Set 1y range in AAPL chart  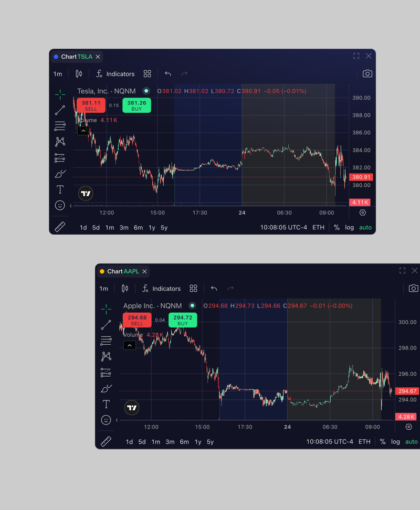point(198,442)
